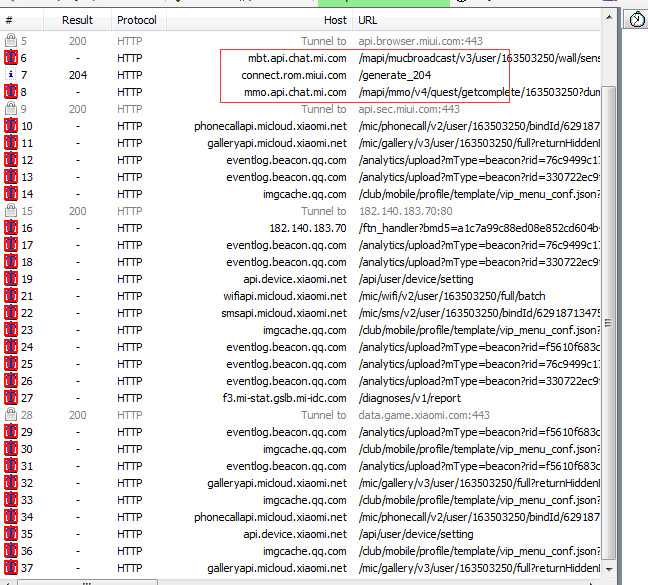Viewport: 648px width, 585px height.
Task: Select host mbt.api.chat.mi.com in session 6
Action: (x=297, y=58)
